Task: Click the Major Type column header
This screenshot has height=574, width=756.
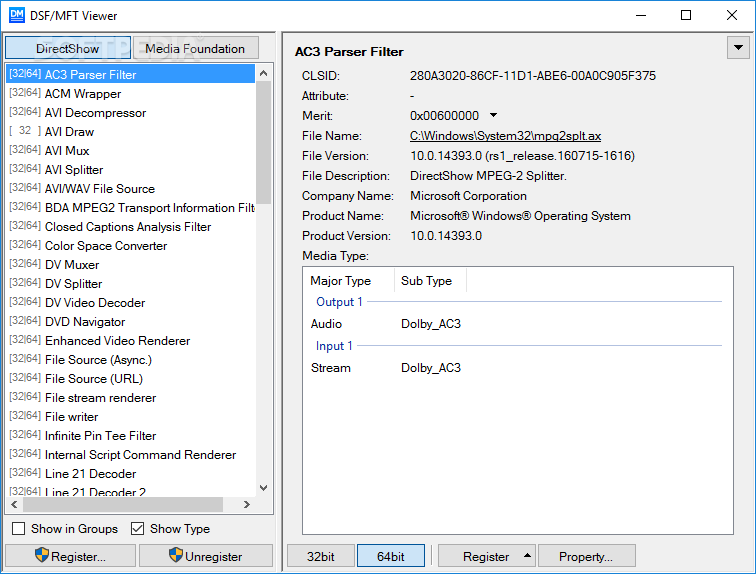Action: pos(349,280)
